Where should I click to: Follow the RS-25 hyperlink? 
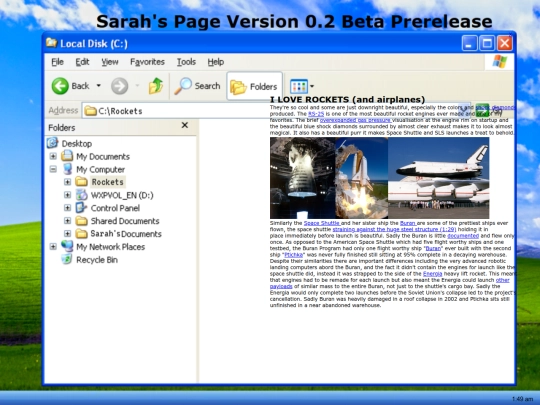[x=316, y=114]
